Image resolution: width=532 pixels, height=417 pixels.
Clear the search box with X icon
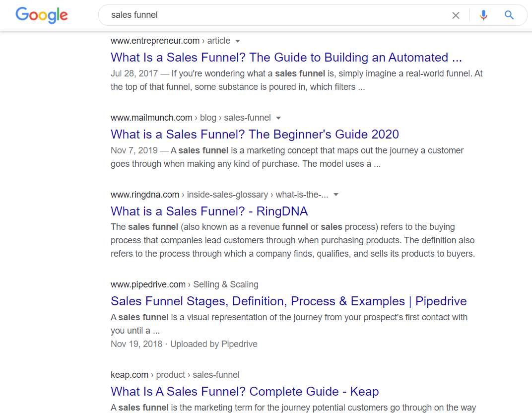tap(456, 15)
